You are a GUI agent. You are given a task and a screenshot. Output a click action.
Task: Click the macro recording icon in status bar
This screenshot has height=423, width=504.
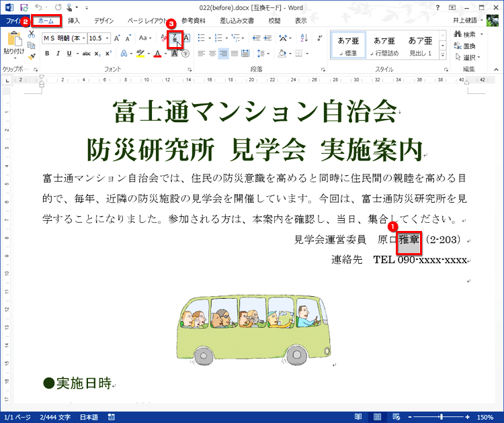[x=111, y=417]
